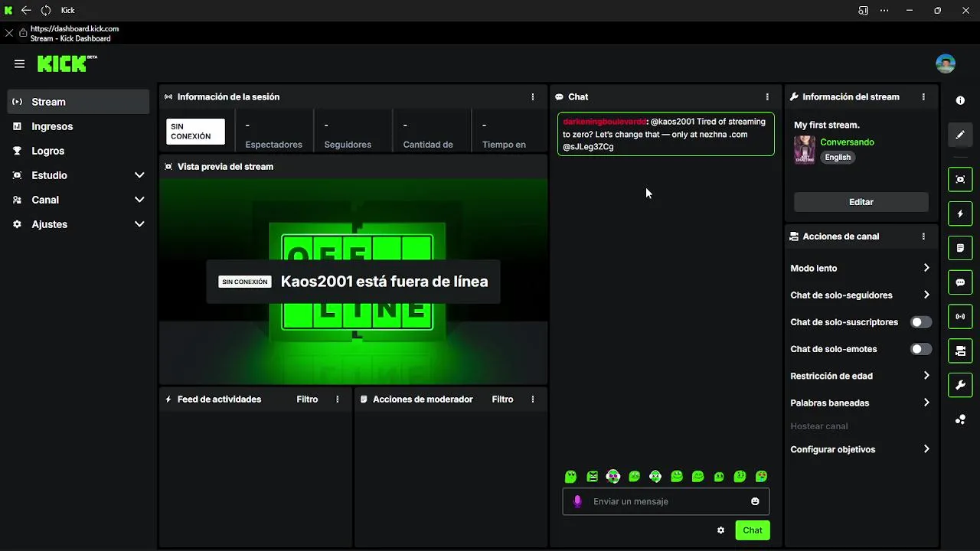Click the KICK beta logo
This screenshot has width=980, height=551.
pos(67,64)
